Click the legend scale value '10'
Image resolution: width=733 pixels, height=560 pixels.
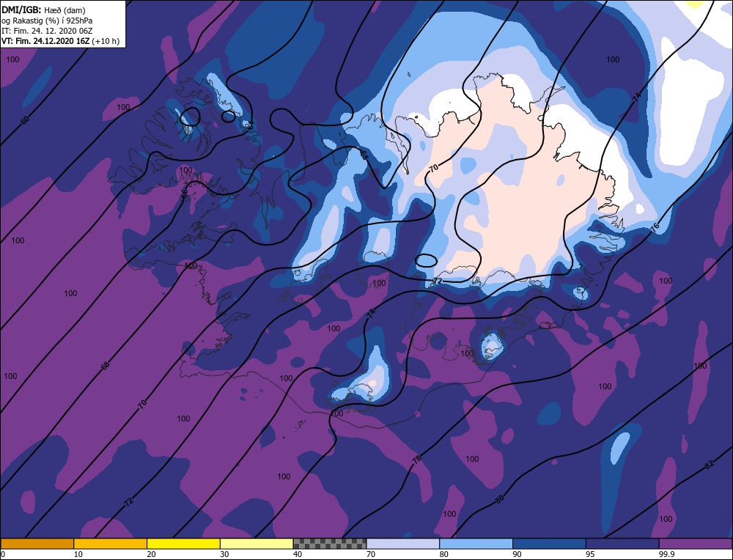(x=78, y=554)
